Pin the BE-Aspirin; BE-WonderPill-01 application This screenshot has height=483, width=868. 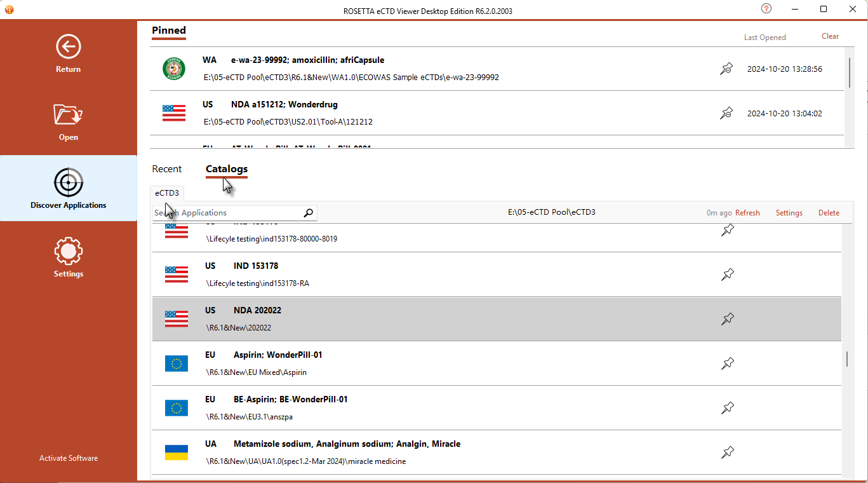[x=728, y=408]
